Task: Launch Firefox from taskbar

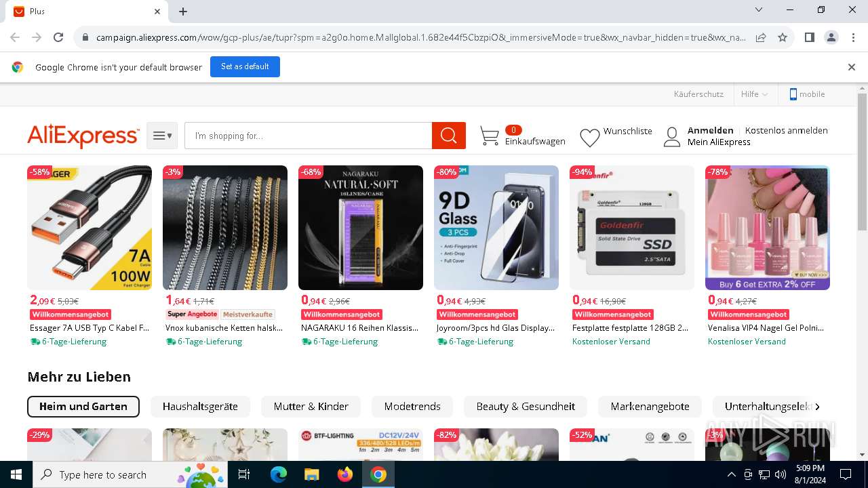Action: click(345, 474)
